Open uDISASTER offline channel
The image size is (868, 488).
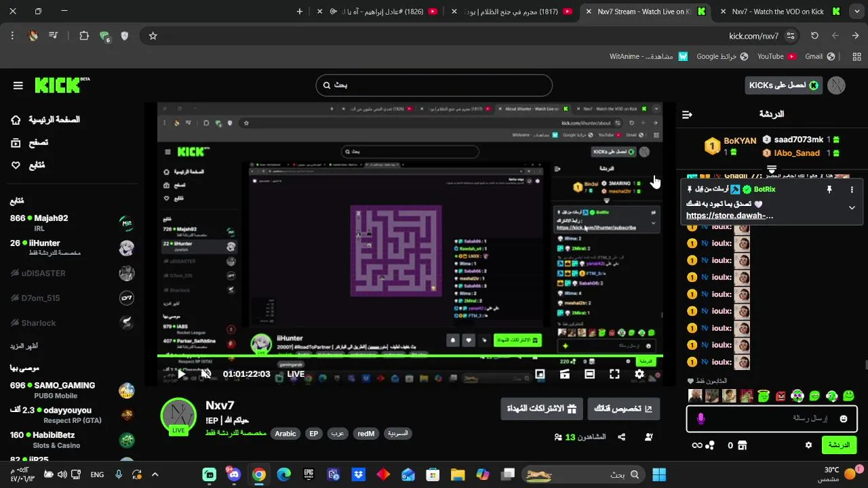pos(72,273)
